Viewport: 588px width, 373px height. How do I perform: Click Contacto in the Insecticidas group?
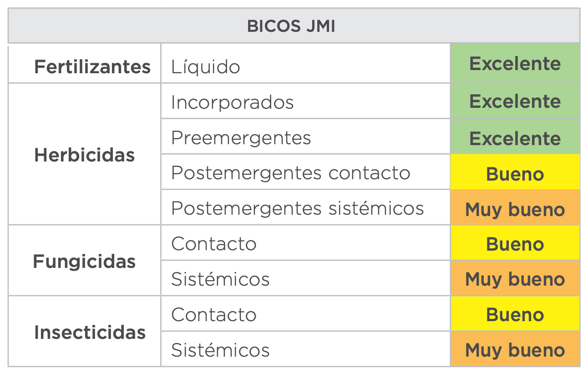tap(213, 314)
